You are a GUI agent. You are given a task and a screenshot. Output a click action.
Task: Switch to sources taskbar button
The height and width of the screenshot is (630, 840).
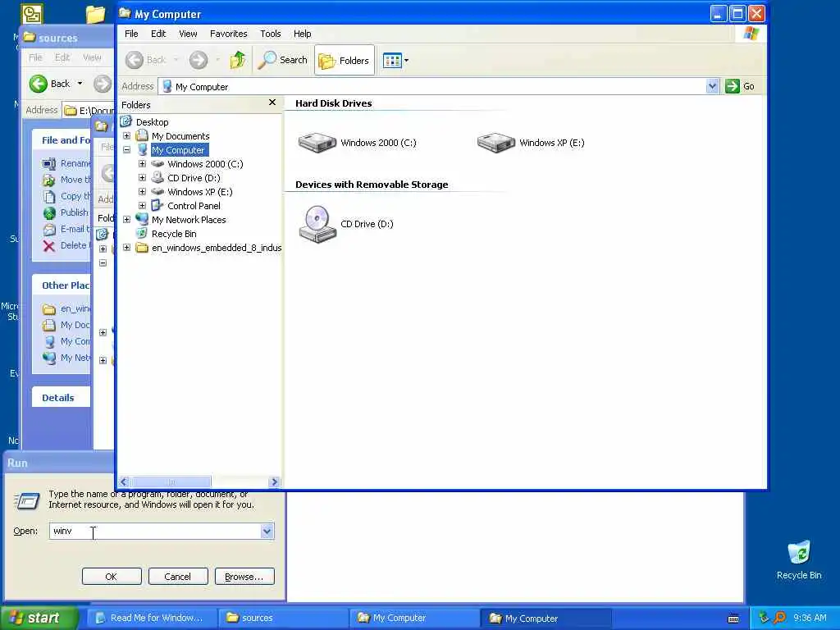283,618
